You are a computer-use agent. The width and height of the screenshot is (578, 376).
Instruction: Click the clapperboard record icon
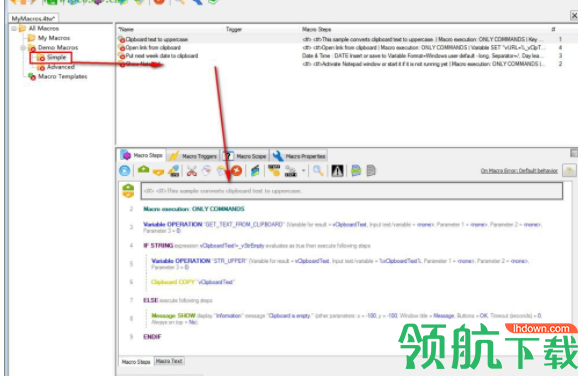click(x=255, y=171)
